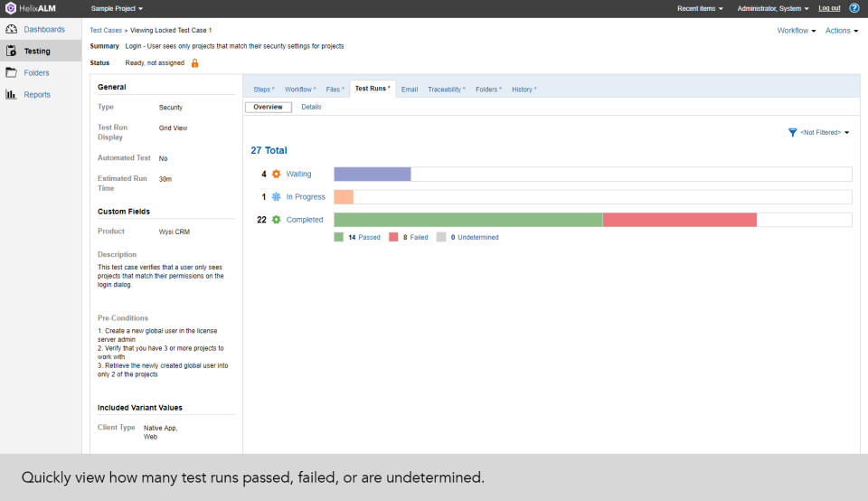Select the Folders item in sidebar
The image size is (868, 501).
tap(36, 72)
